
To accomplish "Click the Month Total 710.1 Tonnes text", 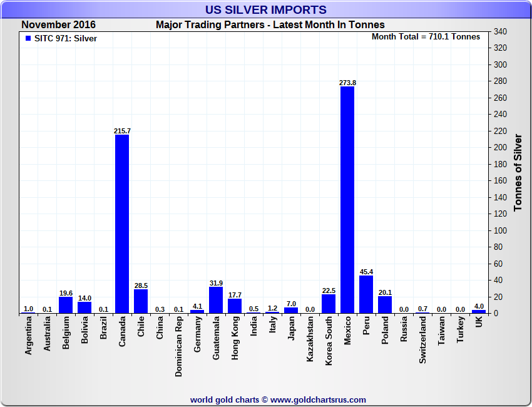I will tap(426, 37).
